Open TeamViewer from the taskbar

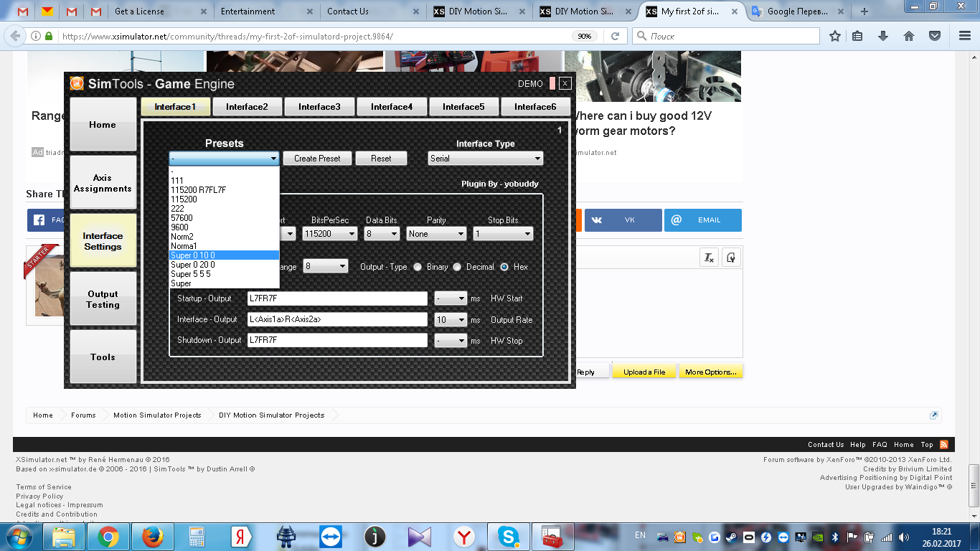331,537
